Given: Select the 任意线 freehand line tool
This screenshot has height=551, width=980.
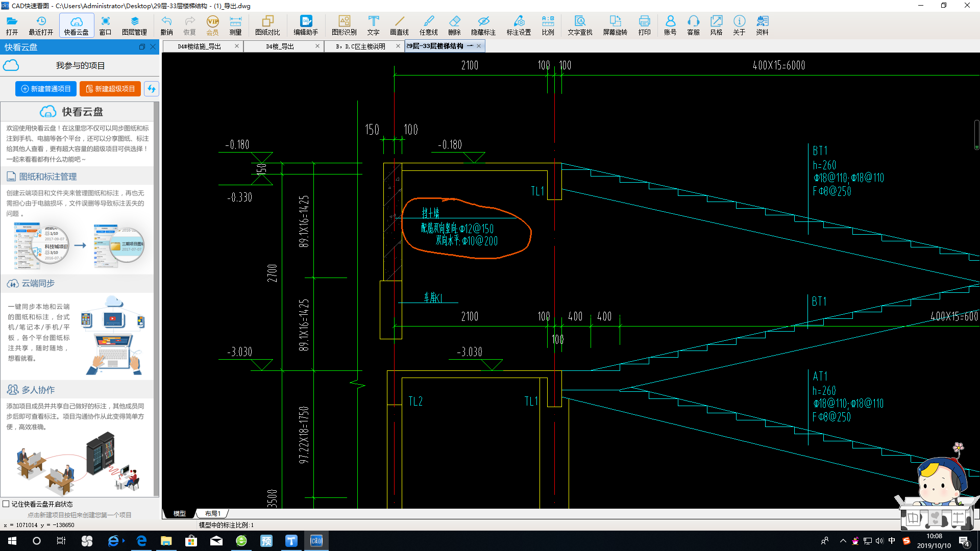Looking at the screenshot, I should point(429,25).
